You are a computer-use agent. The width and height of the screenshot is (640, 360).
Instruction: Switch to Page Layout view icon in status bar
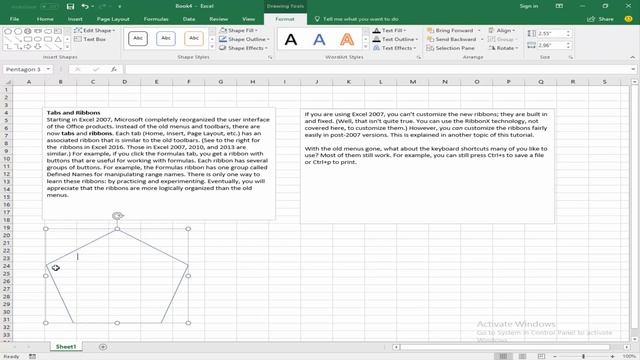522,356
